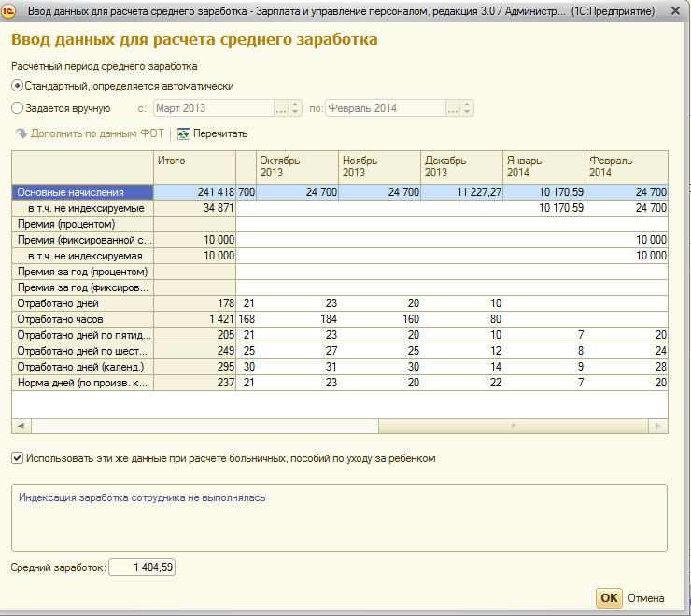Screen dimensions: 691x616
Task: Click the 178 total of Отработано дней
Action: coord(194,303)
